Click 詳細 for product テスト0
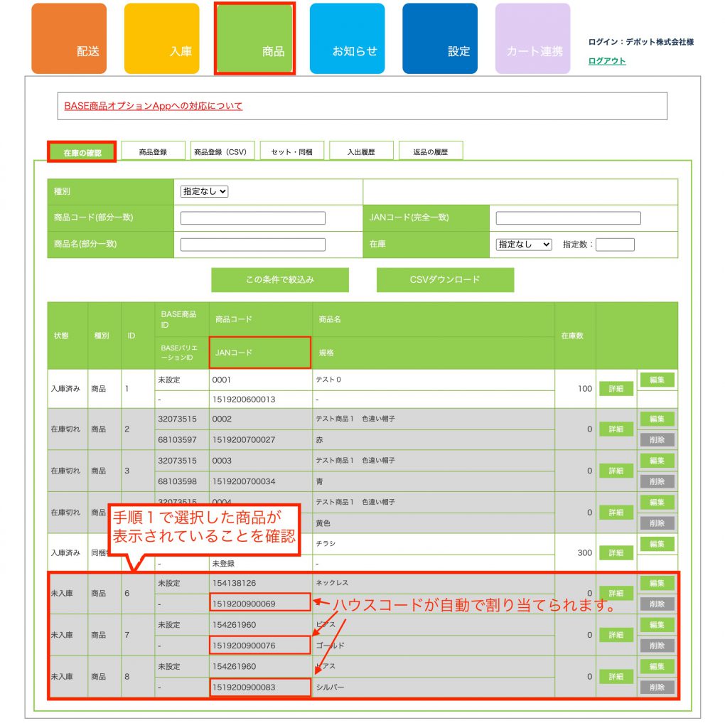The width and height of the screenshot is (725, 728). pyautogui.click(x=616, y=389)
